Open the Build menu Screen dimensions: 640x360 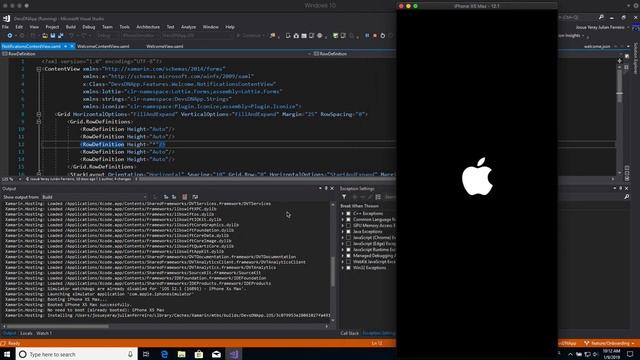pos(71,27)
